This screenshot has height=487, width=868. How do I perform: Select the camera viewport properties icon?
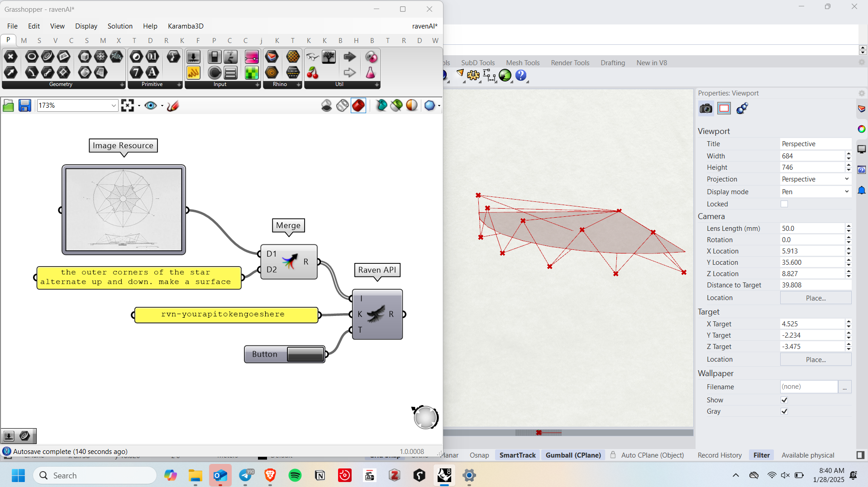click(706, 109)
